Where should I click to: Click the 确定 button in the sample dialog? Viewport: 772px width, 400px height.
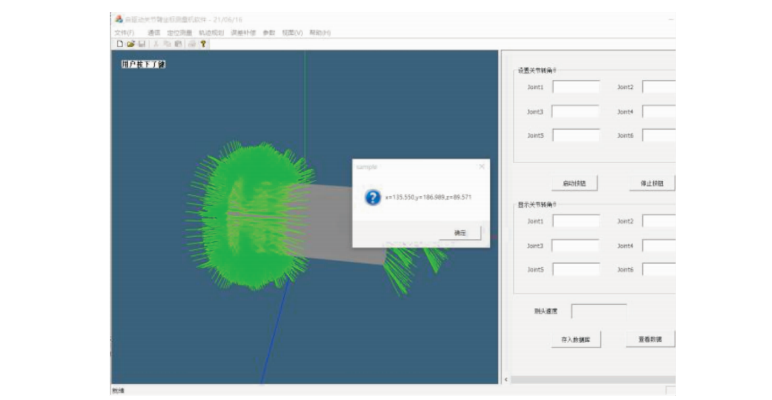pos(460,233)
